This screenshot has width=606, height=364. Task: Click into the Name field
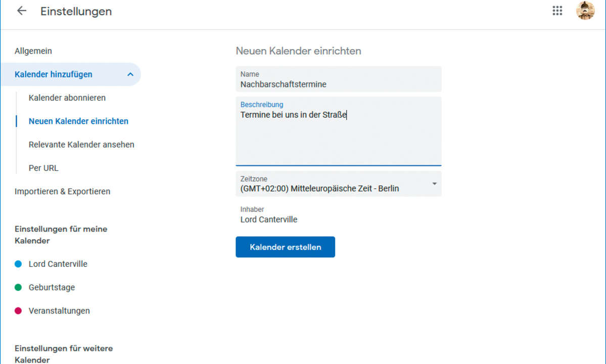tap(339, 79)
